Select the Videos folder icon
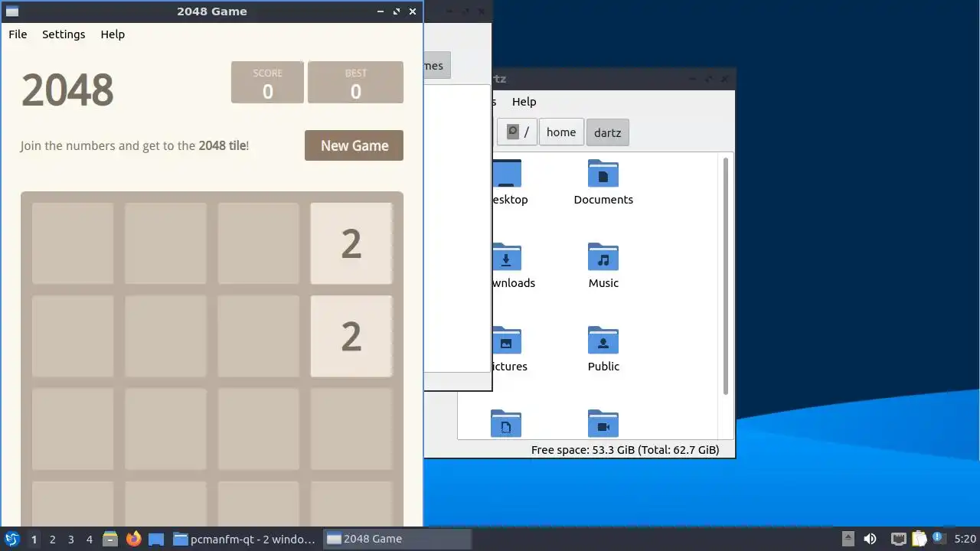980x551 pixels. click(x=603, y=424)
